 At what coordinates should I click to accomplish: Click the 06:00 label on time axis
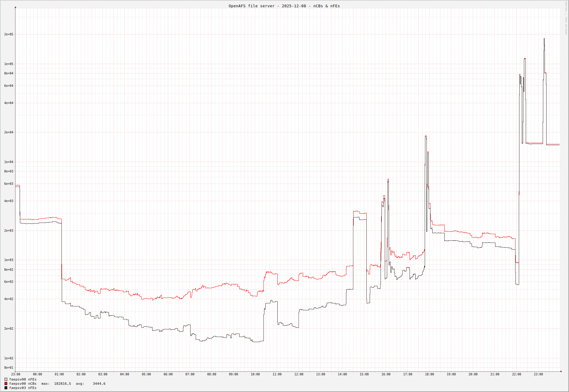tap(168, 374)
